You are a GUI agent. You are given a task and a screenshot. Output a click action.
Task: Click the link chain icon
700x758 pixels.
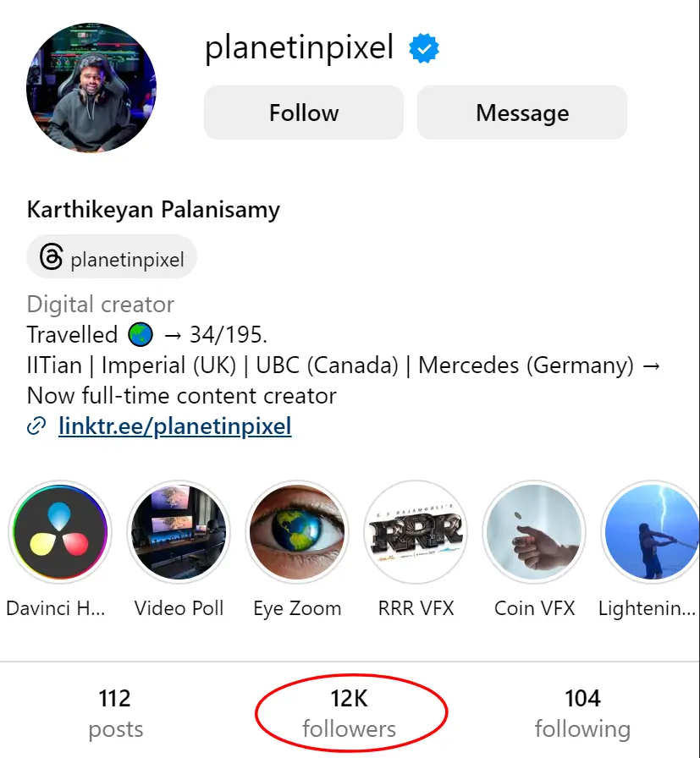point(36,426)
